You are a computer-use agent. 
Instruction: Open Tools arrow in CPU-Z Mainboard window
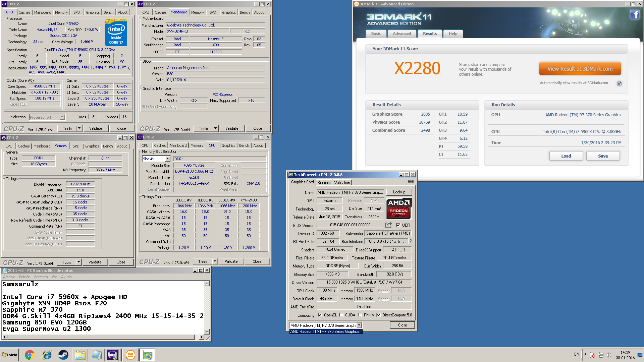click(x=215, y=128)
